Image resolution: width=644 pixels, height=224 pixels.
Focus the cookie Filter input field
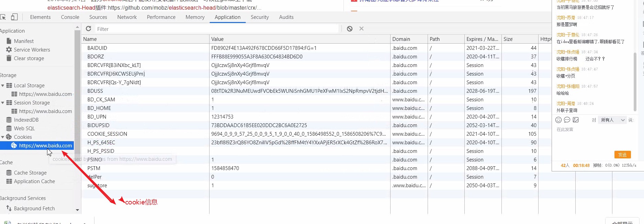216,29
